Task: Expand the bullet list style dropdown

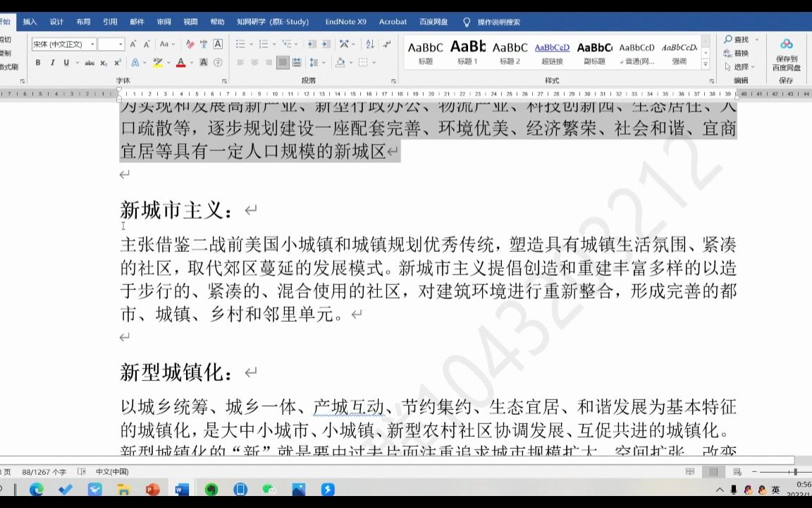Action: tap(251, 44)
